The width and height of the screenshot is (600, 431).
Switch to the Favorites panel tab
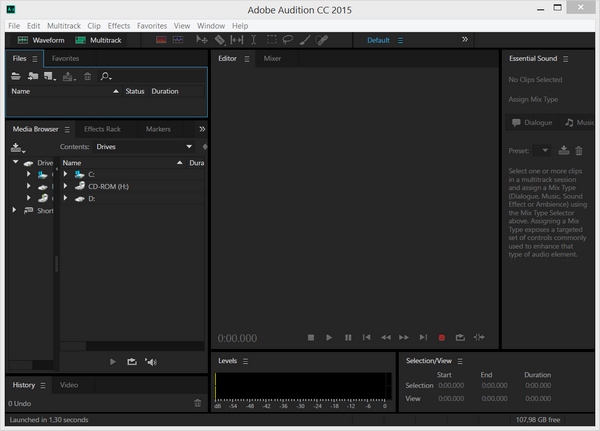[x=65, y=59]
